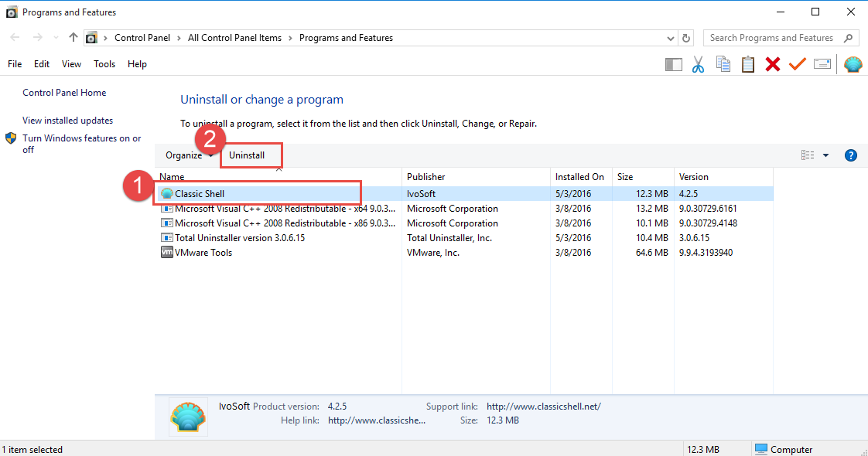The width and height of the screenshot is (868, 456).
Task: Select Total Uninstaller version 3.0.6.15 row
Action: [464, 238]
